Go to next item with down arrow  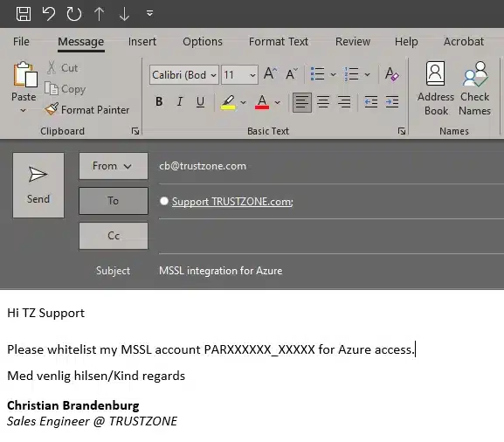[124, 14]
